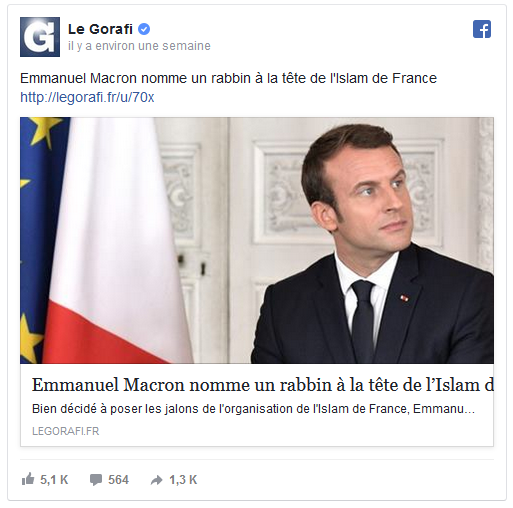513x508 pixels.
Task: Click the man in the suit in the photo
Action: coord(373,247)
